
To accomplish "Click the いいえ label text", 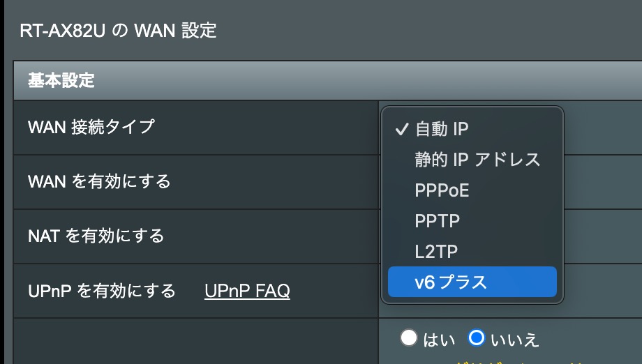I will pos(515,340).
